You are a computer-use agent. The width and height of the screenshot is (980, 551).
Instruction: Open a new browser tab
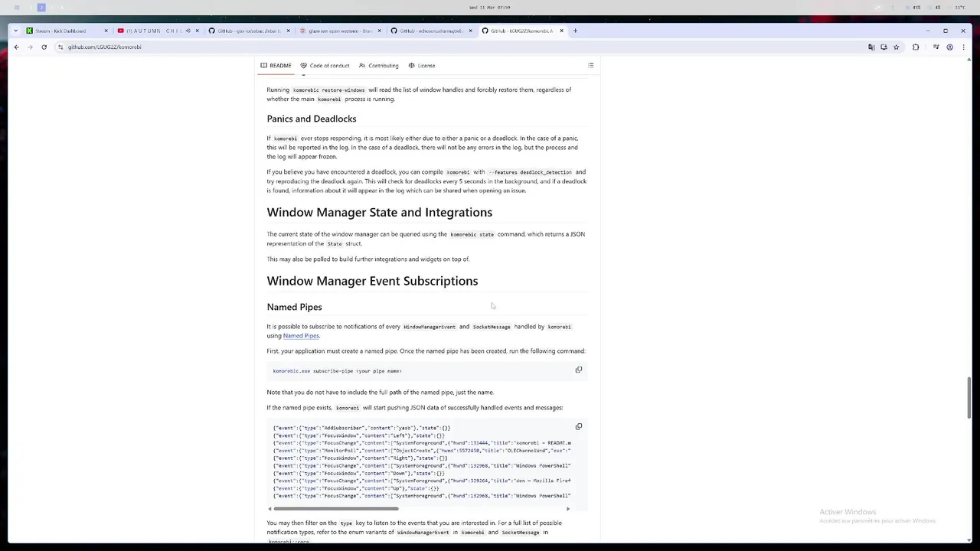coord(576,31)
